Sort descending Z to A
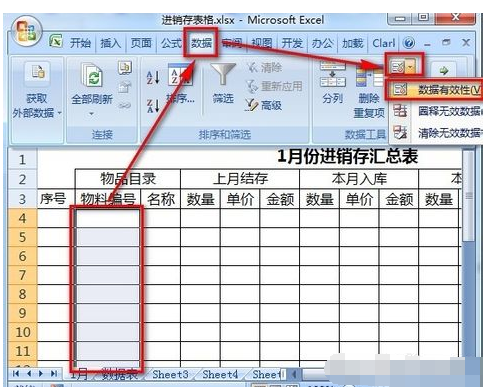 tap(153, 105)
